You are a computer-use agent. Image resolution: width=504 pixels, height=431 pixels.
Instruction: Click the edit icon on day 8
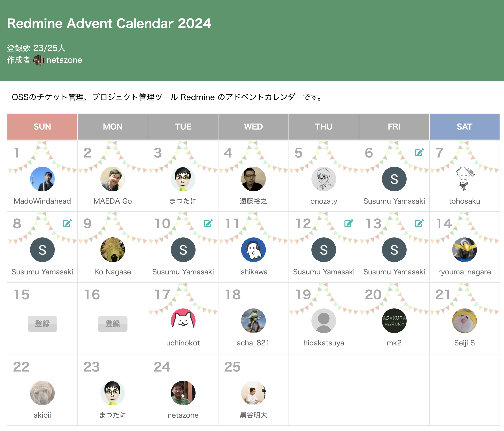[x=67, y=223]
